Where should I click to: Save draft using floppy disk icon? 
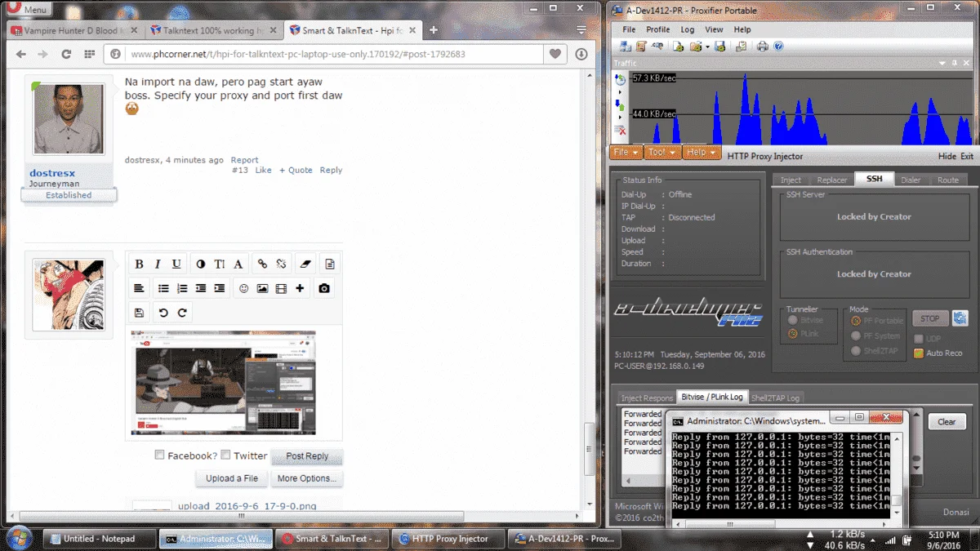click(139, 313)
